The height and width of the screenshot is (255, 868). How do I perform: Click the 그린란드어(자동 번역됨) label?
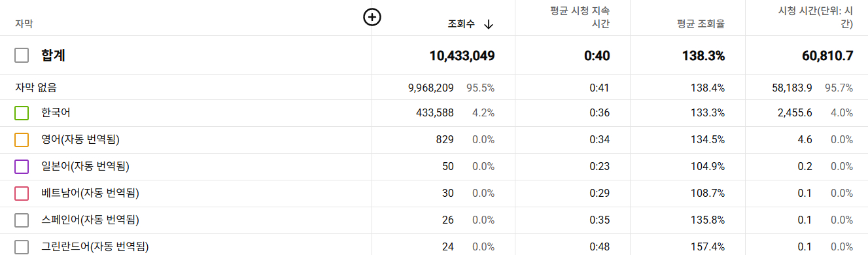[95, 247]
